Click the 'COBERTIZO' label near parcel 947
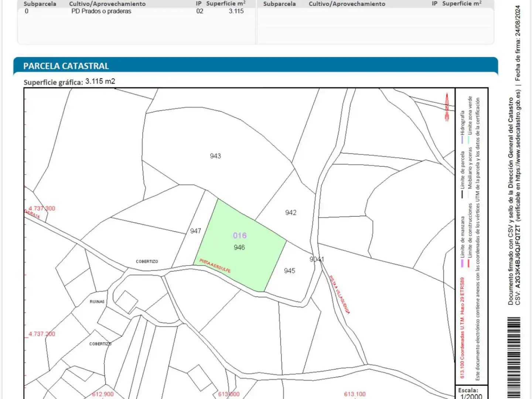The height and width of the screenshot is (399, 532). pos(147,262)
